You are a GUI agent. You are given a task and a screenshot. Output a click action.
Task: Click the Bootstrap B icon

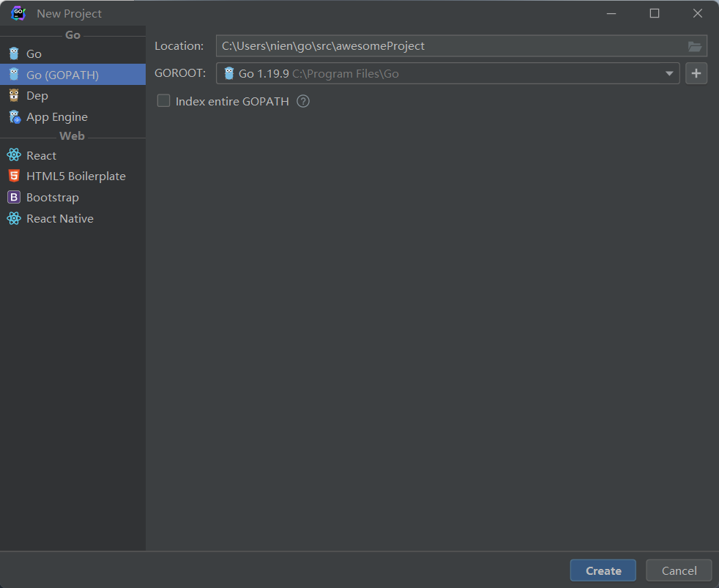pos(14,197)
